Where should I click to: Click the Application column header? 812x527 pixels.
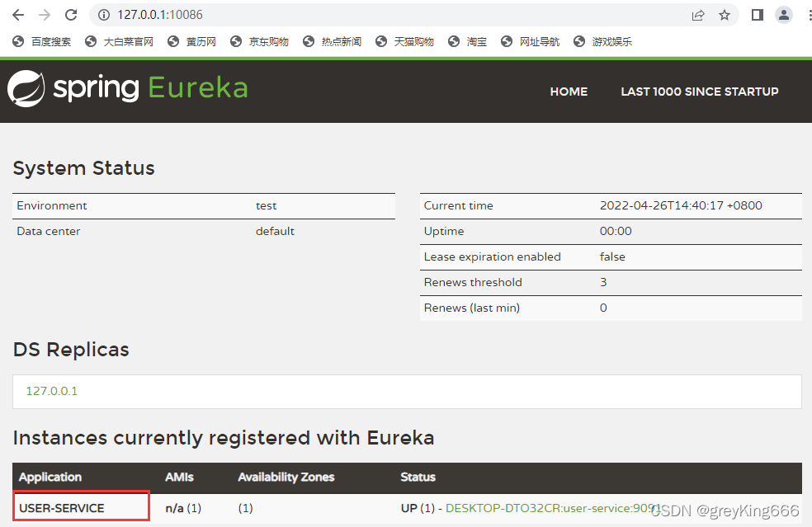[x=50, y=477]
